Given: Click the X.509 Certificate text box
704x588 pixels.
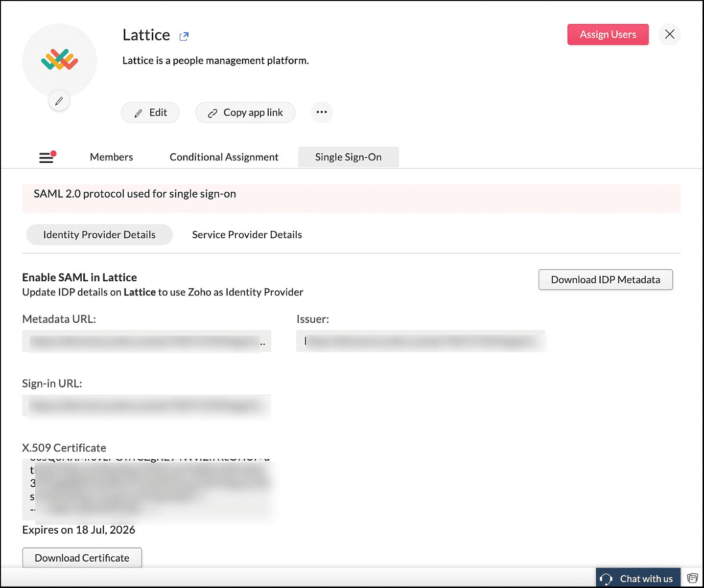Looking at the screenshot, I should coord(147,490).
